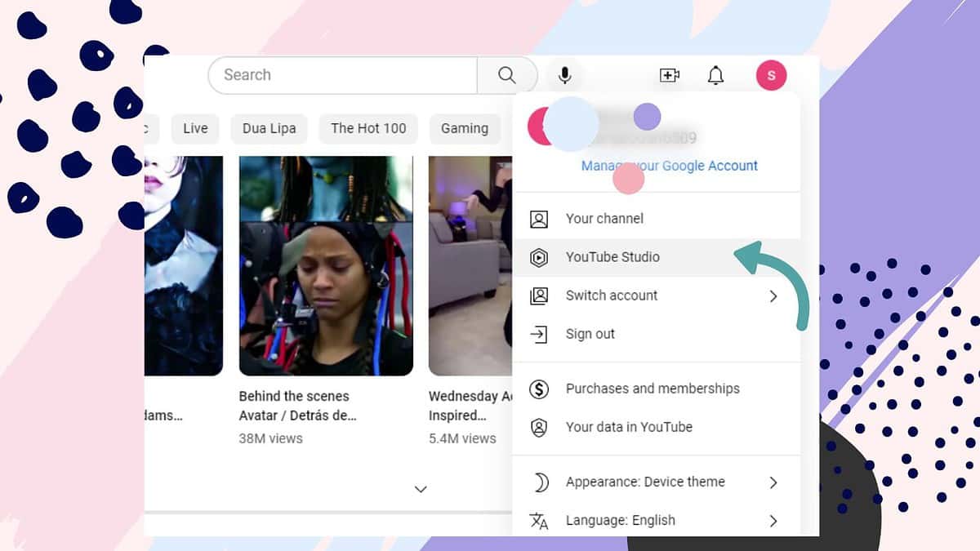This screenshot has width=980, height=551.
Task: Click the Switch account icon
Action: (x=539, y=295)
